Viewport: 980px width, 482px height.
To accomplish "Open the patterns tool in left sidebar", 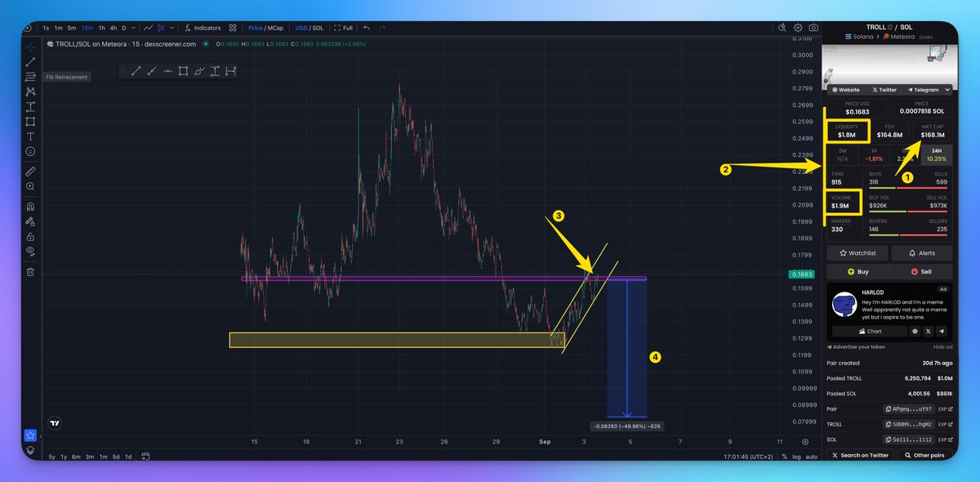I will click(x=30, y=91).
